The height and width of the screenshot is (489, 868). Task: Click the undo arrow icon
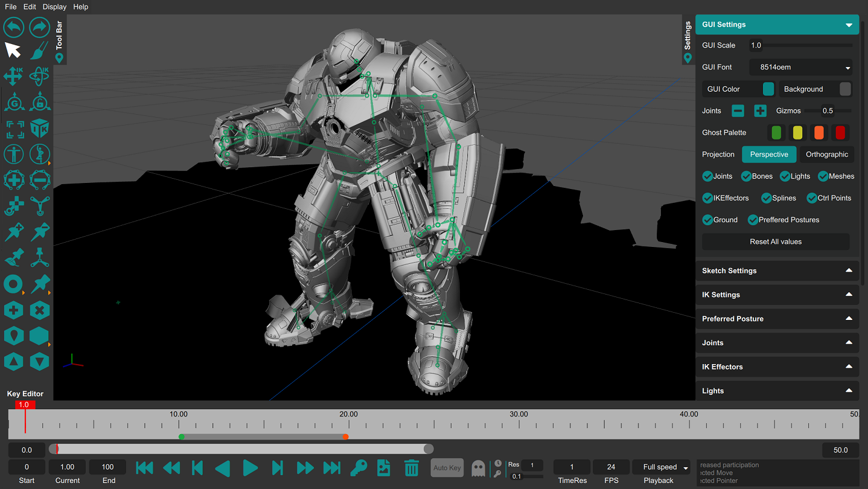pyautogui.click(x=13, y=27)
